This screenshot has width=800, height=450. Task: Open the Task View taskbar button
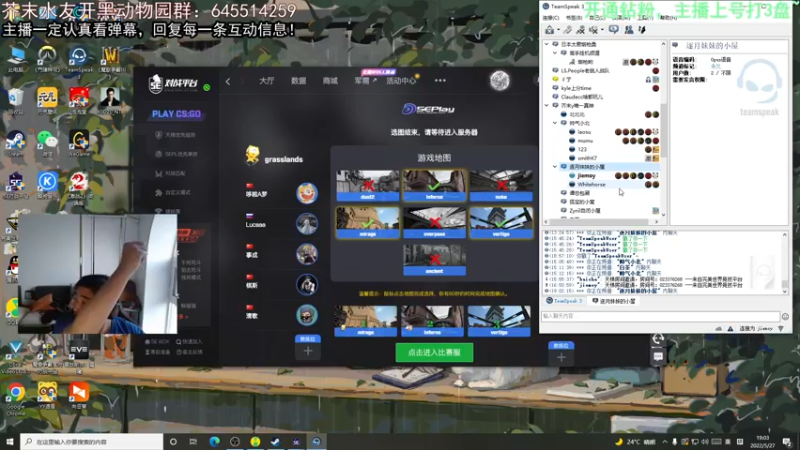click(x=193, y=441)
